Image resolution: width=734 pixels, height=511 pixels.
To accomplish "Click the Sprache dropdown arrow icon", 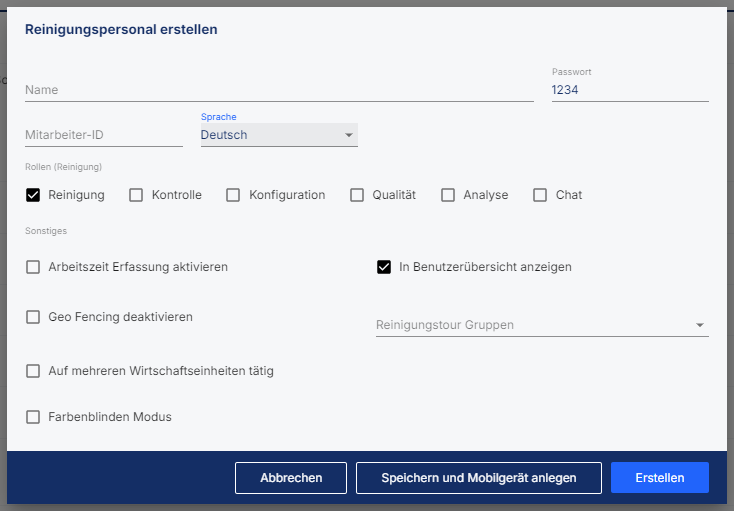I will (x=349, y=135).
